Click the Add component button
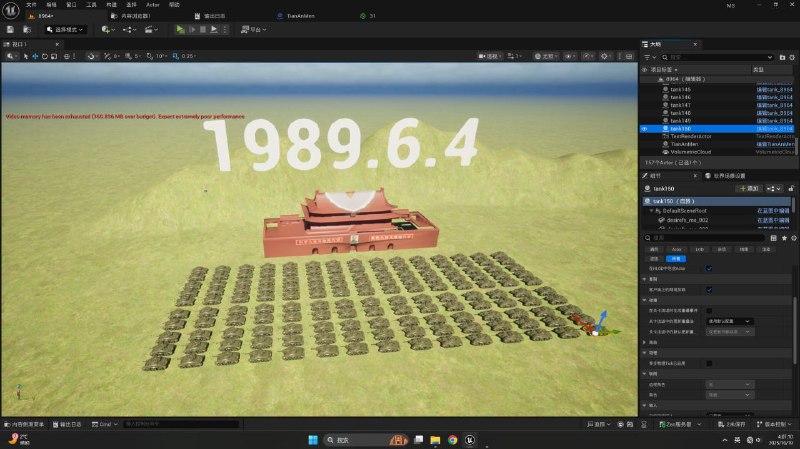Image resolution: width=800 pixels, height=449 pixels. coord(749,188)
